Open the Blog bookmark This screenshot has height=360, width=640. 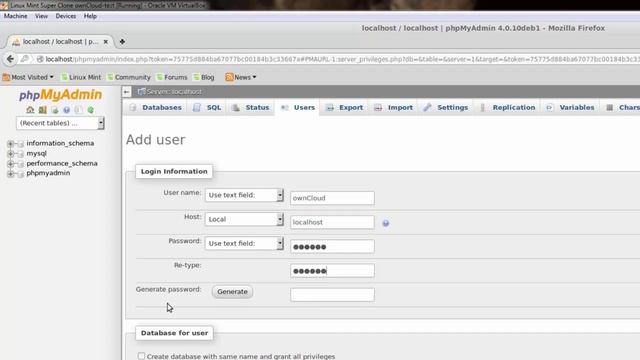coord(204,77)
